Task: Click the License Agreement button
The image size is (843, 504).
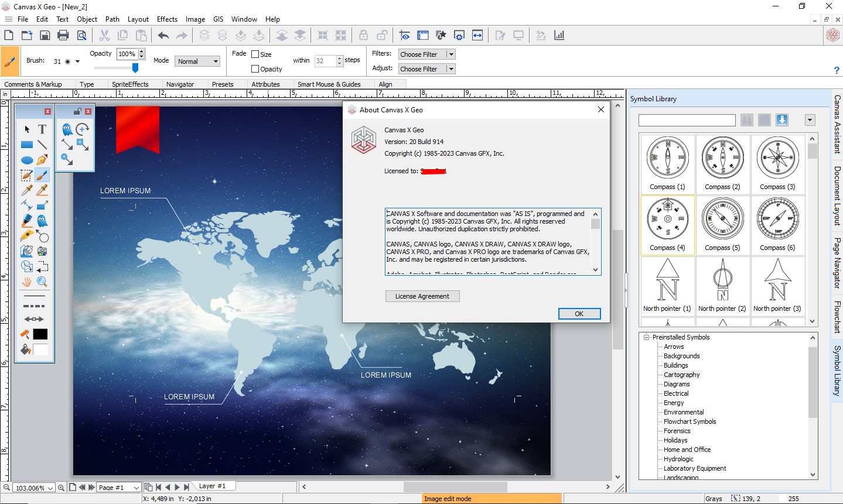Action: (422, 296)
